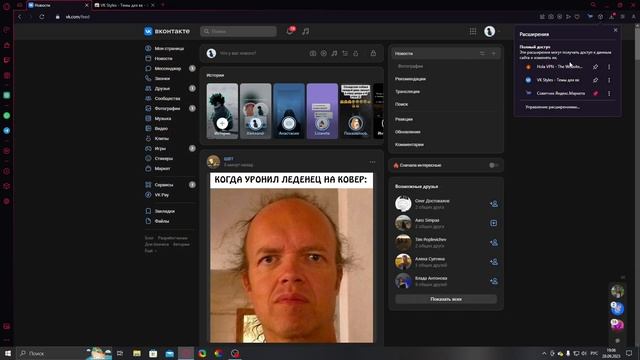Attach music with the note icon in post composer
Image resolution: width=640 pixels, height=360 pixels.
tap(334, 53)
